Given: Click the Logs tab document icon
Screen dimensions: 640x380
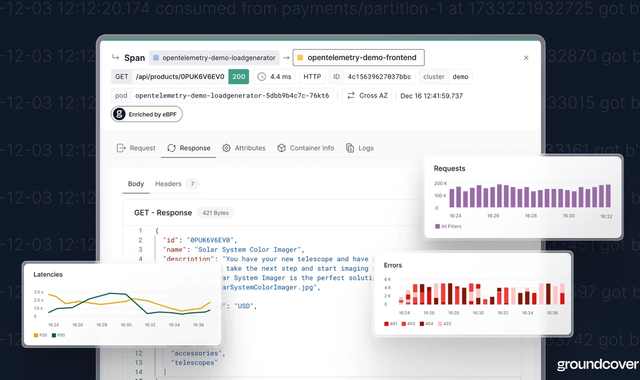Looking at the screenshot, I should pos(350,148).
